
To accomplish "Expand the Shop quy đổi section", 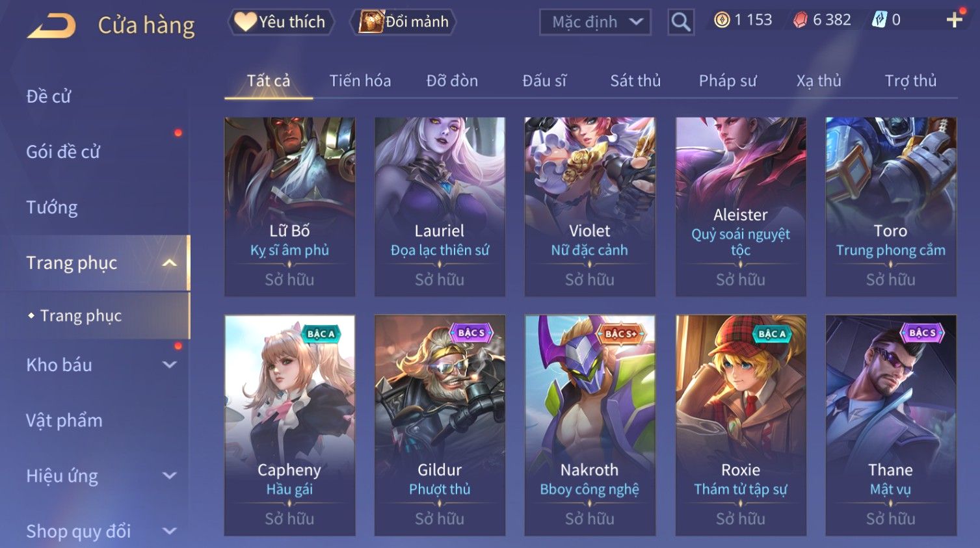I will coord(170,532).
